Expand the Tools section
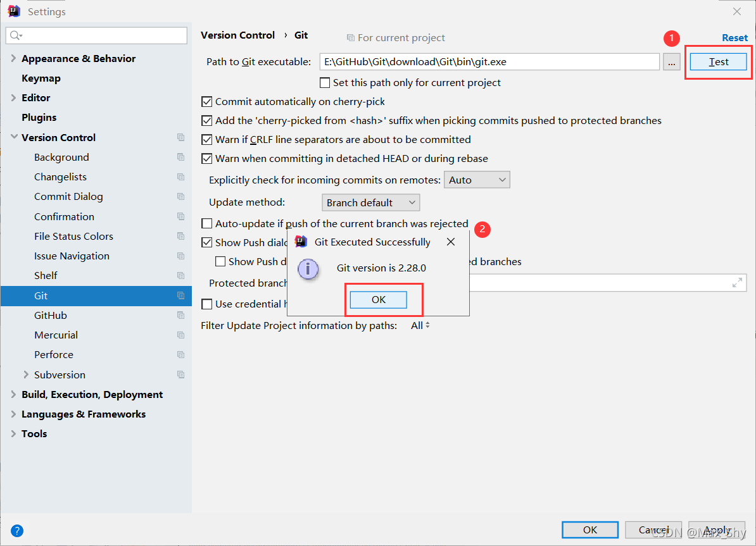Screen dimensions: 756x546 tap(13, 434)
